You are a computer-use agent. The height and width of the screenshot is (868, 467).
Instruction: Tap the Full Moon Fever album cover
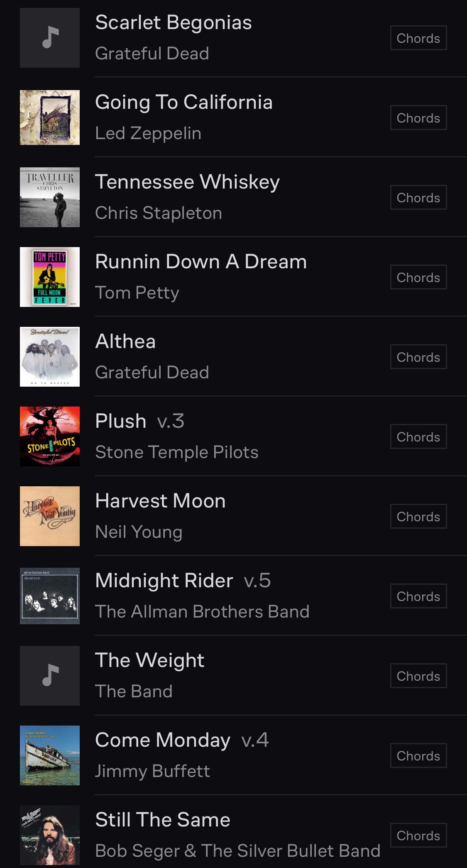50,277
